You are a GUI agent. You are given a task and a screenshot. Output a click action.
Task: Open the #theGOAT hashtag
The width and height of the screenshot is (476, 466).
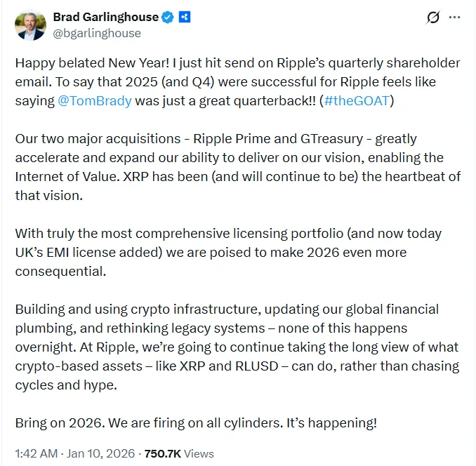pyautogui.click(x=357, y=100)
